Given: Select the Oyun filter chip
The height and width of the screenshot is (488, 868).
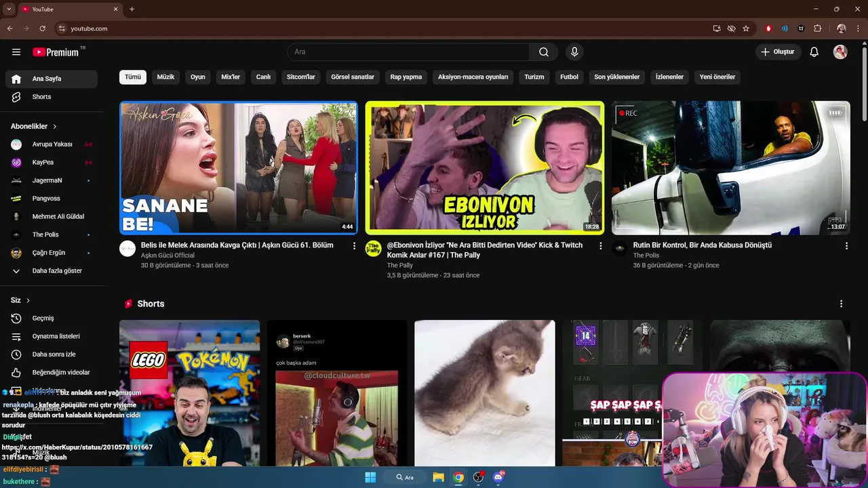Looking at the screenshot, I should click(x=197, y=77).
